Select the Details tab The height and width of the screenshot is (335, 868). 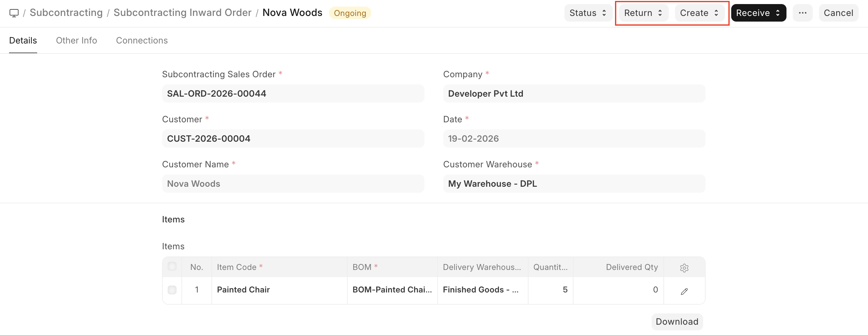pos(23,40)
